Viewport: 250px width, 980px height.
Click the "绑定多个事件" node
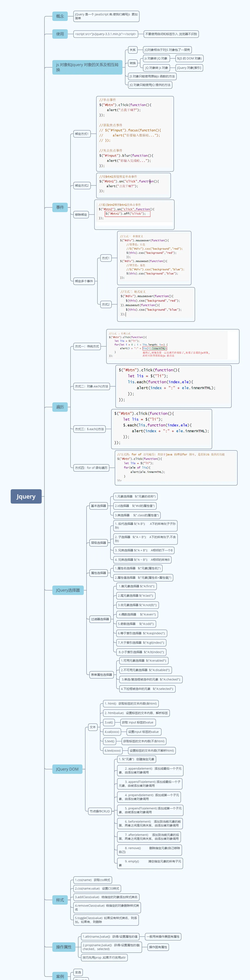[84, 281]
